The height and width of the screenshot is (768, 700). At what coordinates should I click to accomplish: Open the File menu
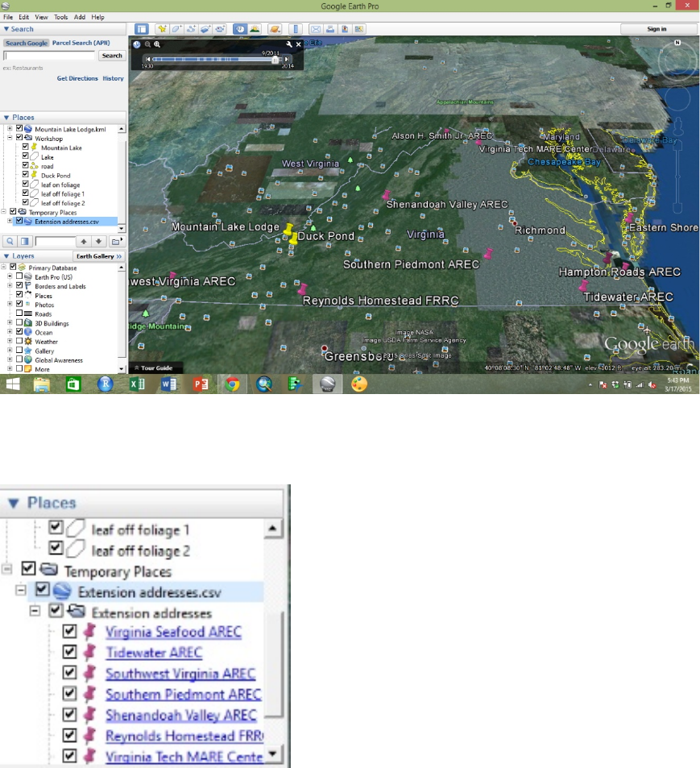8,17
